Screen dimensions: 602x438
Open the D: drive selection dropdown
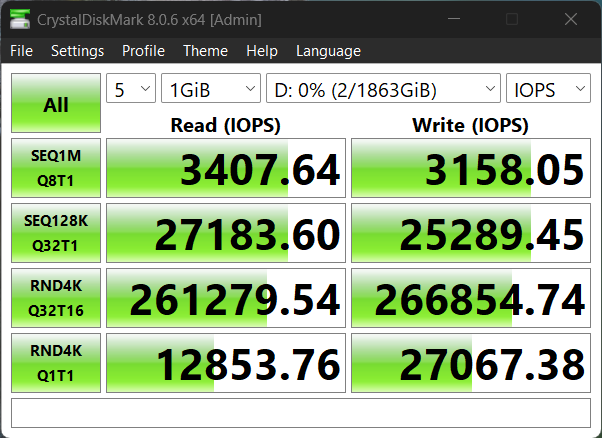click(383, 90)
